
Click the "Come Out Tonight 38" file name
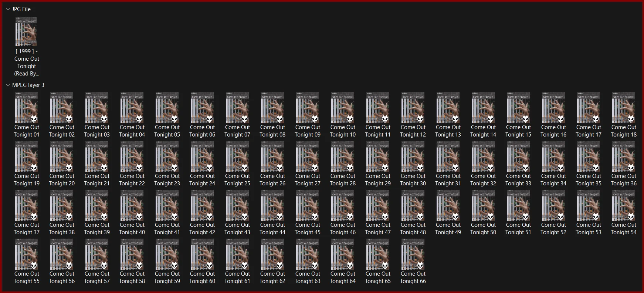(x=62, y=229)
